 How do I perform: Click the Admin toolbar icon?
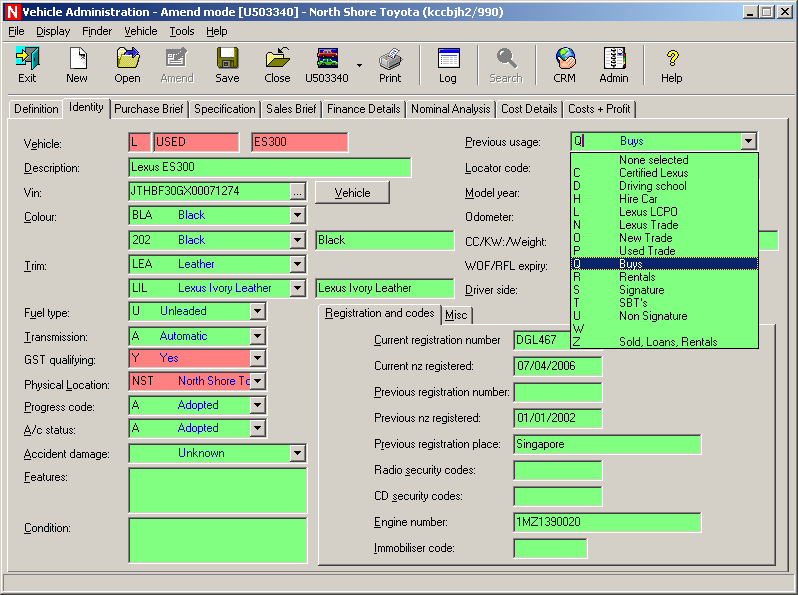[614, 64]
